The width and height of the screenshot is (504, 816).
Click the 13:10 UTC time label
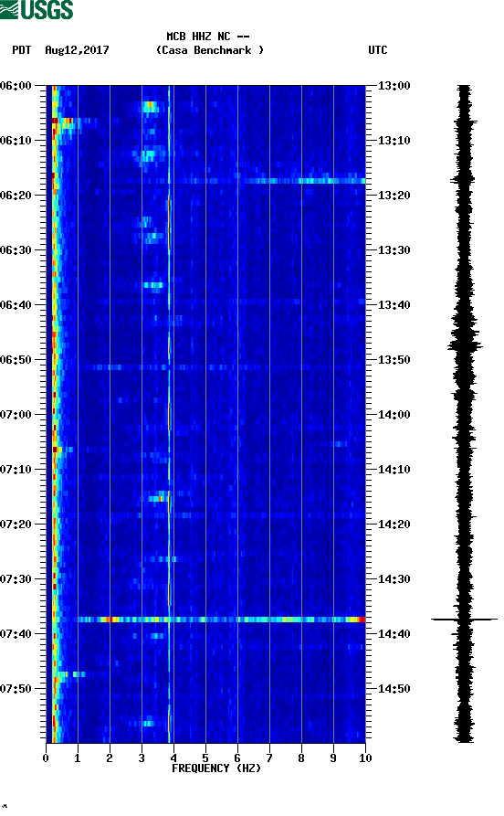[x=394, y=141]
